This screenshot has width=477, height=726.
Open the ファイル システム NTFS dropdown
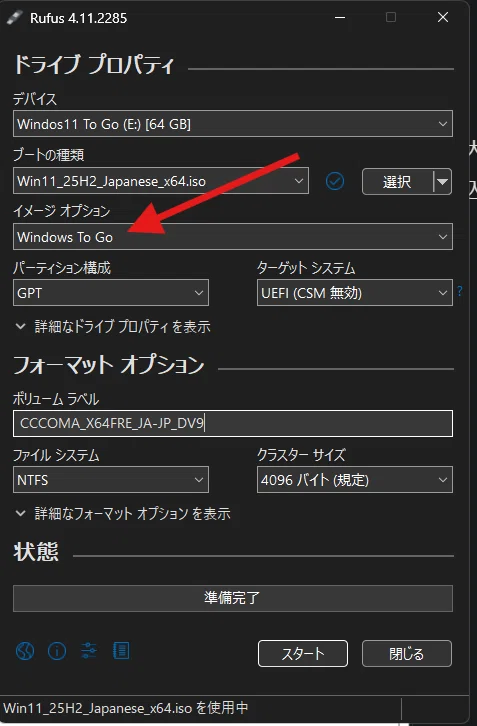tap(111, 480)
